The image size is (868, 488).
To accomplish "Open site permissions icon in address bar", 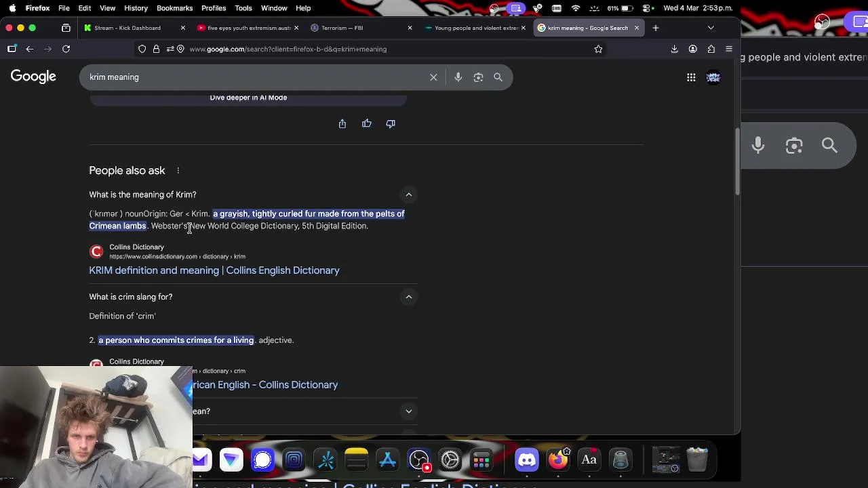I will [170, 49].
